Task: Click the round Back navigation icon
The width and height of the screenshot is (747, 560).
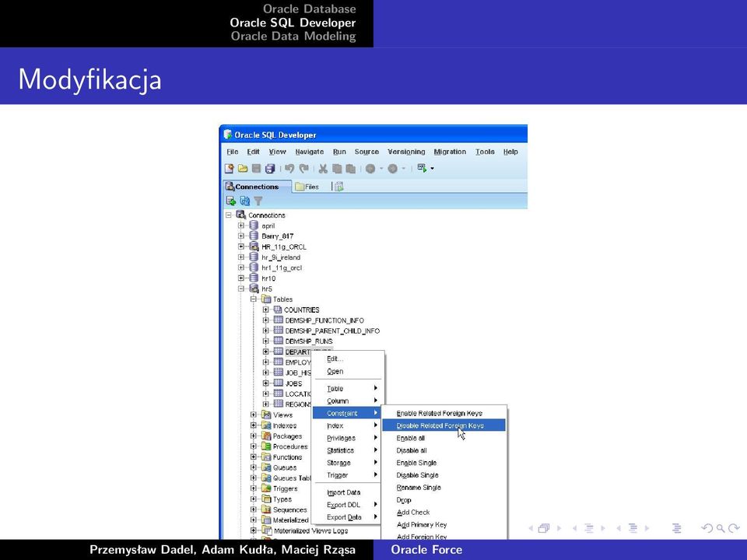Action: tap(370, 169)
